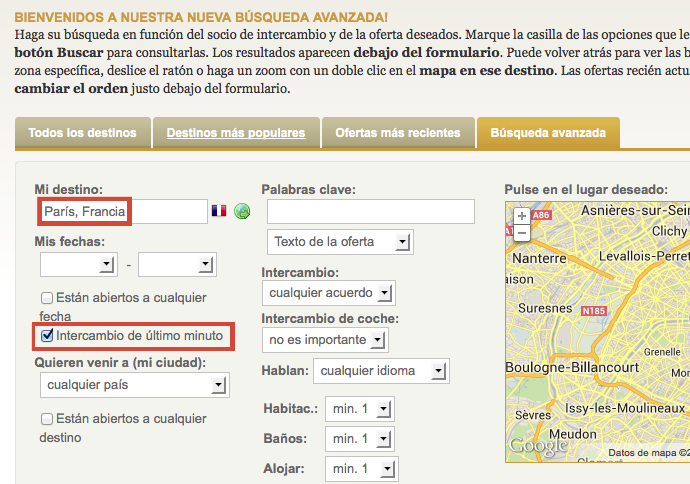The height and width of the screenshot is (484, 690).
Task: Click the N185 road marker on the map
Action: point(594,311)
